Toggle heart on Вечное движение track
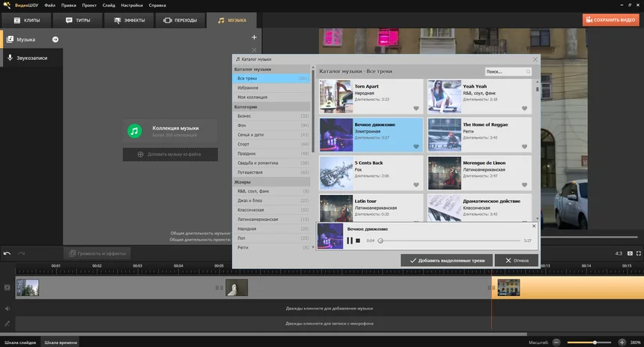The width and height of the screenshot is (644, 347). (x=416, y=147)
